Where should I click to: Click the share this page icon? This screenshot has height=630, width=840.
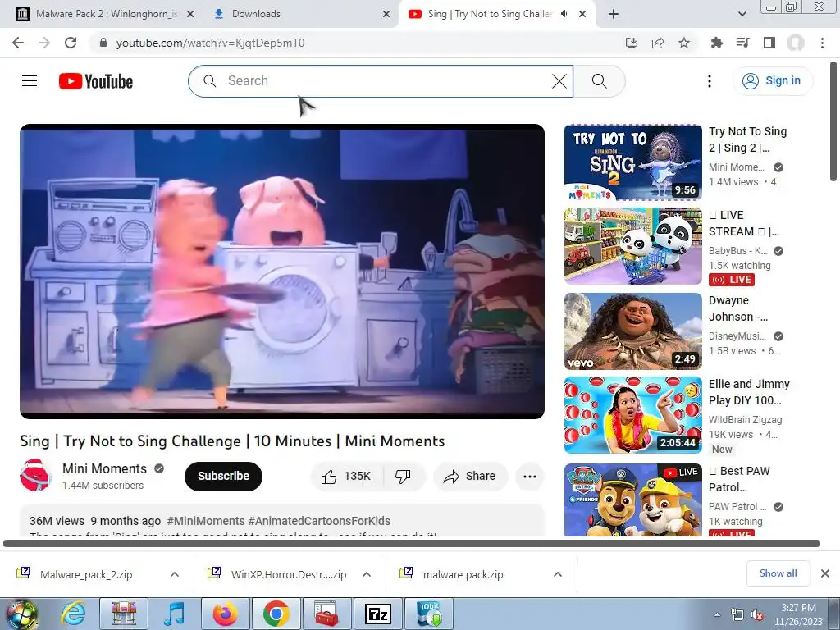click(658, 43)
